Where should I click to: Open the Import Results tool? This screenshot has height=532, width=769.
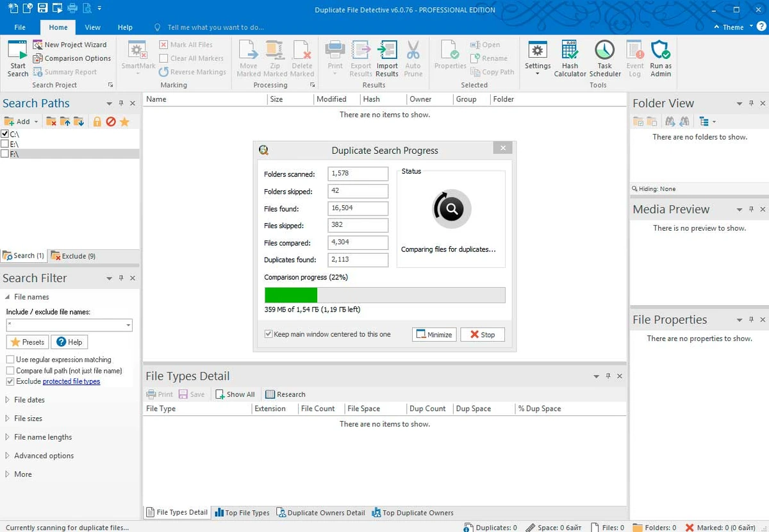387,58
